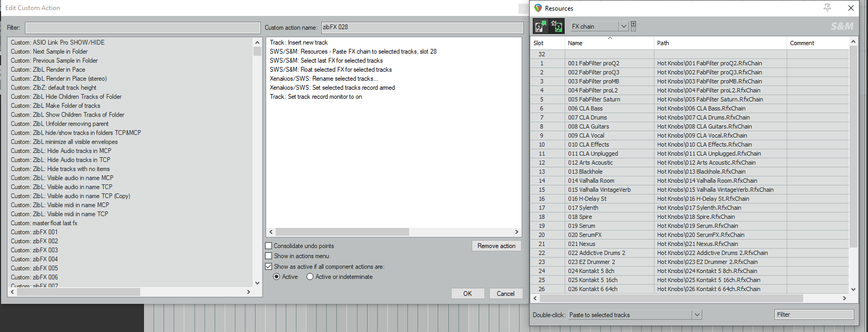Click the Filter field in Resources window
The image size is (868, 332).
click(814, 314)
